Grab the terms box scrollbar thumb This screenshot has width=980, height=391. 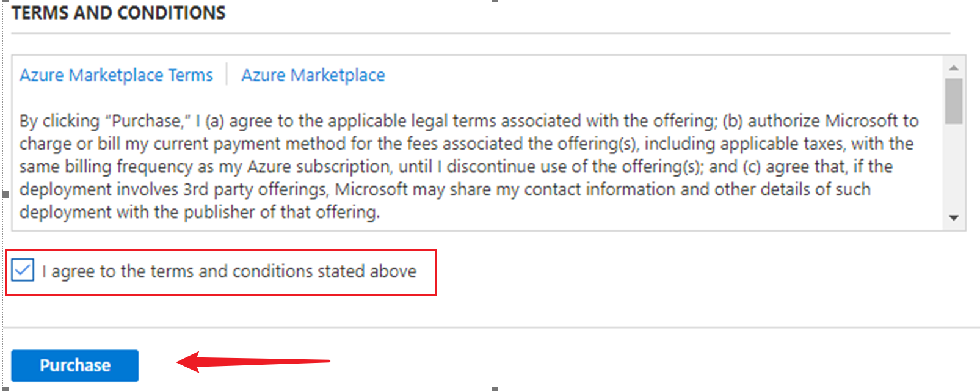click(953, 101)
